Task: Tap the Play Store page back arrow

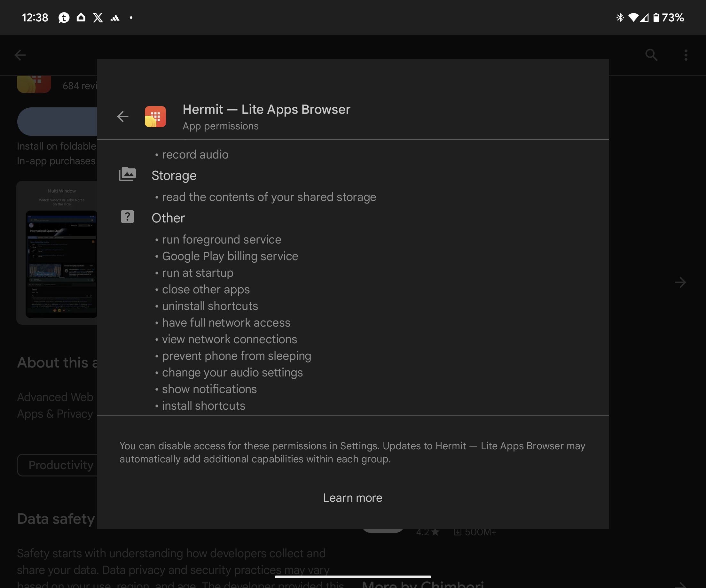Action: point(20,55)
